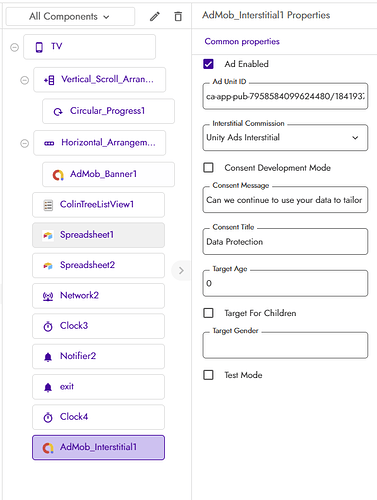
Task: Click the bell icon beside exit
Action: point(48,387)
